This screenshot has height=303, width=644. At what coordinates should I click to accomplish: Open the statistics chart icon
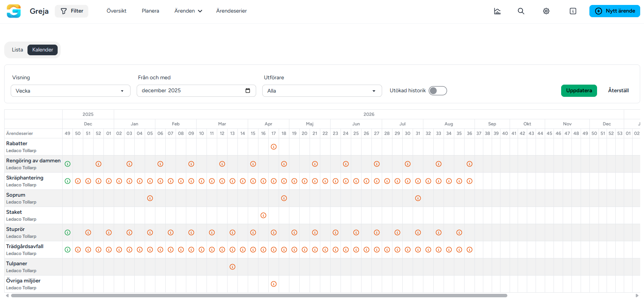pos(497,11)
